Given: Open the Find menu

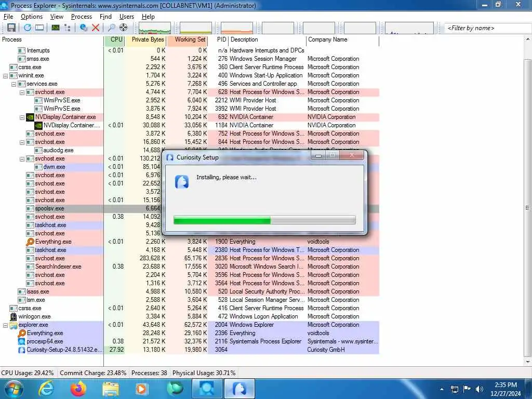Looking at the screenshot, I should coord(105,17).
